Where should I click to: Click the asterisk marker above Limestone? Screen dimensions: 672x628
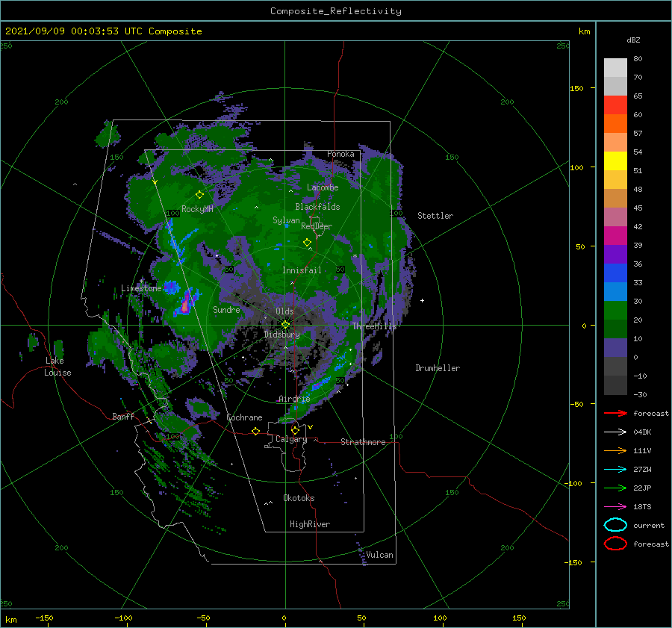click(141, 282)
